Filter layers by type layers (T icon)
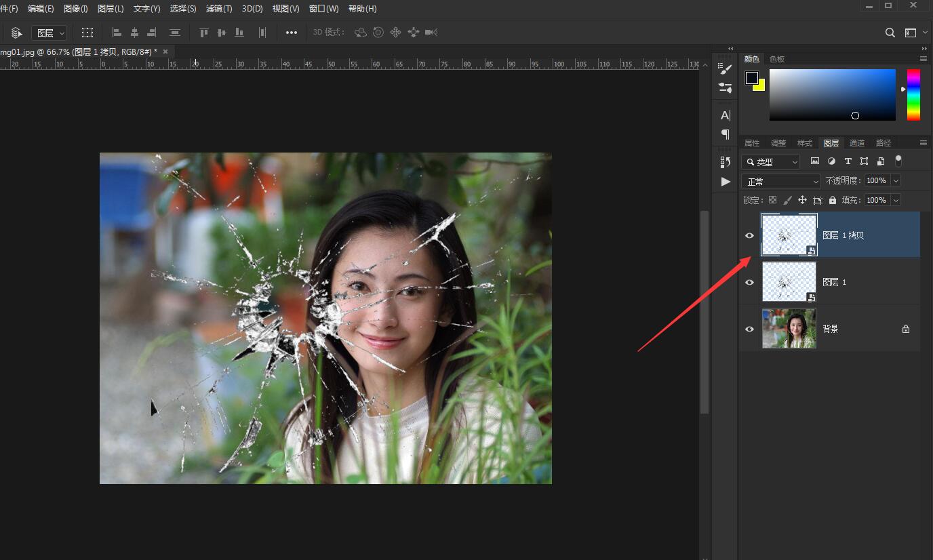The image size is (933, 560). pyautogui.click(x=848, y=161)
